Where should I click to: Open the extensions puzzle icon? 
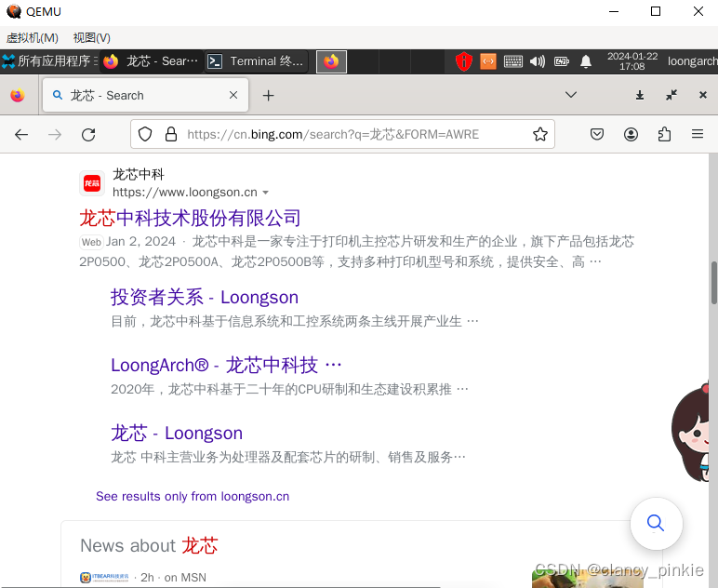pyautogui.click(x=664, y=134)
